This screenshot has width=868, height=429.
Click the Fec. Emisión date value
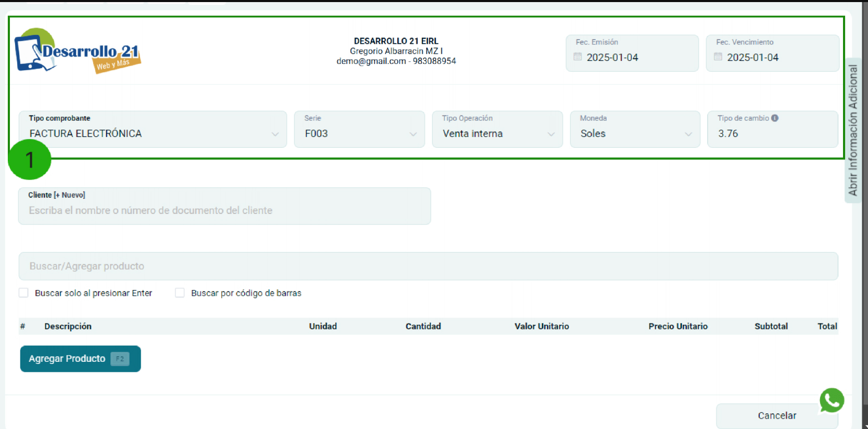612,58
